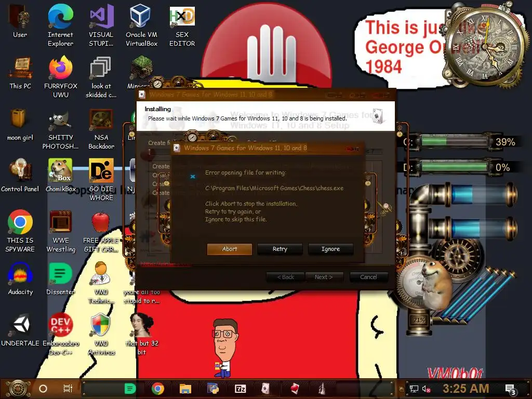Click the D: drive 0% usage bar
This screenshot has height=399, width=532.
click(x=454, y=167)
